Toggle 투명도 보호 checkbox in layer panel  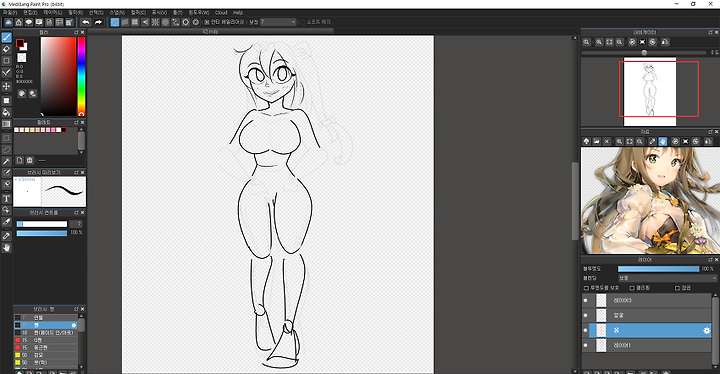pyautogui.click(x=586, y=288)
